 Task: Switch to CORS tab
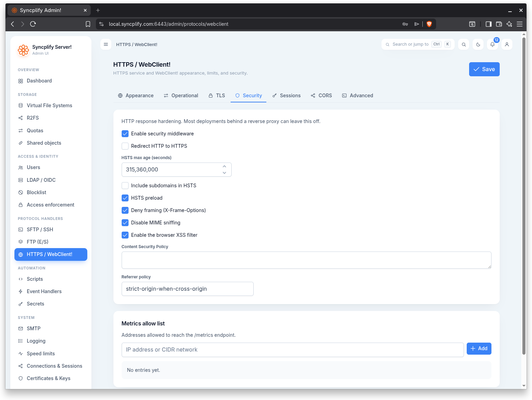click(321, 96)
